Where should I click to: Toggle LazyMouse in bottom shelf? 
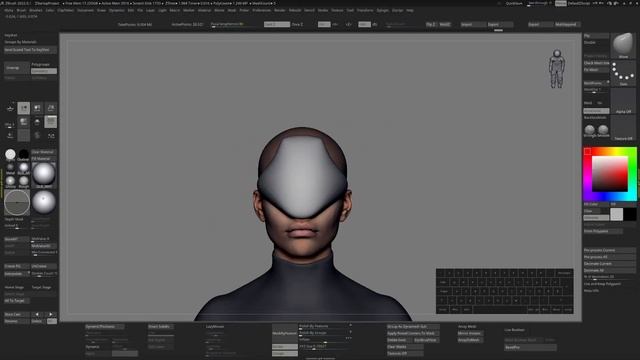215,327
